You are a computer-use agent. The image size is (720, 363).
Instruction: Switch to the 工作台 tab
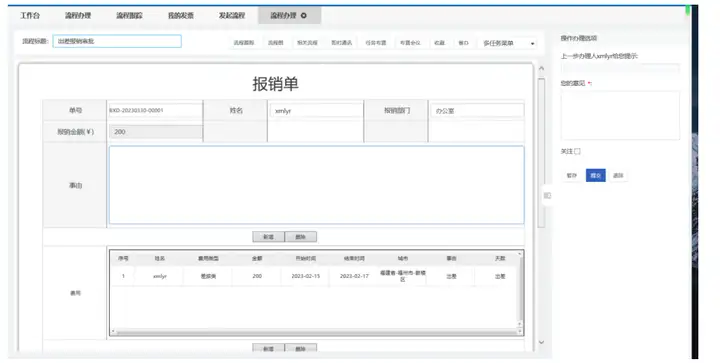[30, 16]
